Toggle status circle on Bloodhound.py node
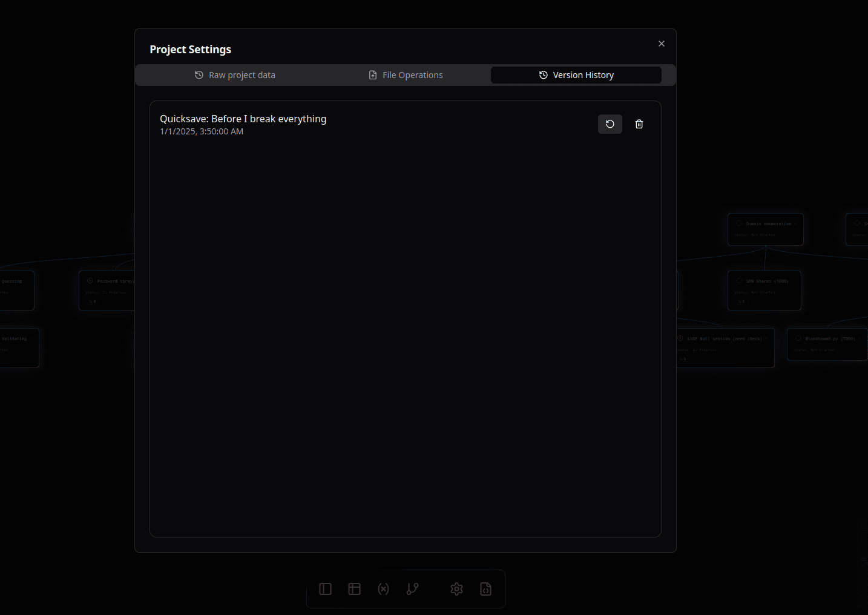Screen dimensions: 868x615 pyautogui.click(x=798, y=338)
